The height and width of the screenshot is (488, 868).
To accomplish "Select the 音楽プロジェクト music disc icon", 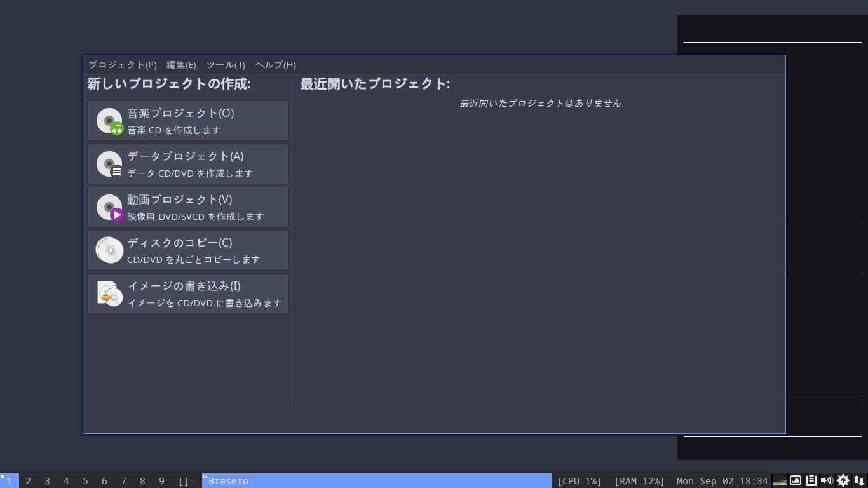I will point(109,120).
